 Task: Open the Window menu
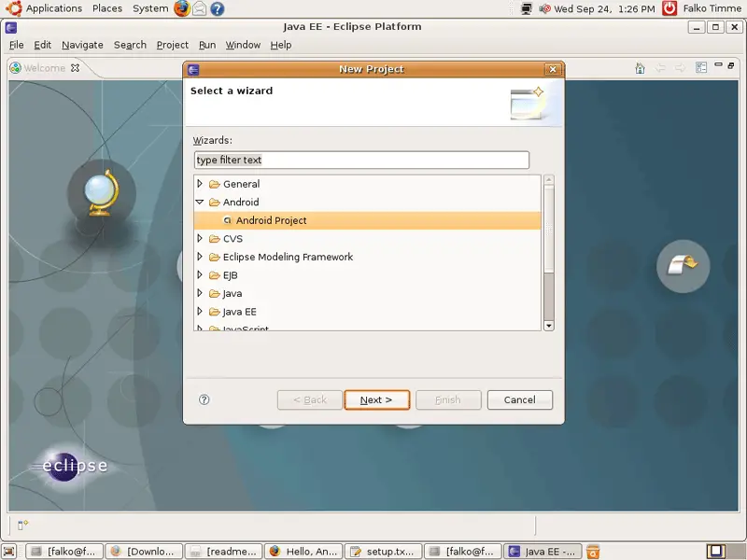(x=243, y=45)
